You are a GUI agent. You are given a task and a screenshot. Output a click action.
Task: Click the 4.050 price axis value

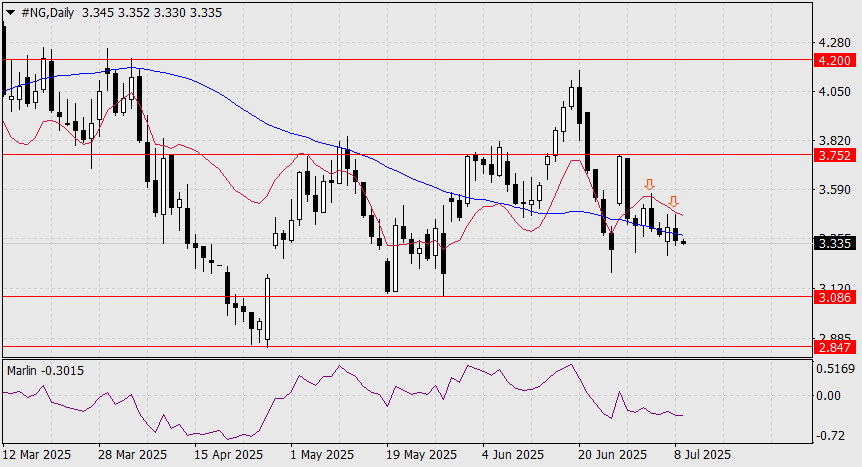(835, 91)
